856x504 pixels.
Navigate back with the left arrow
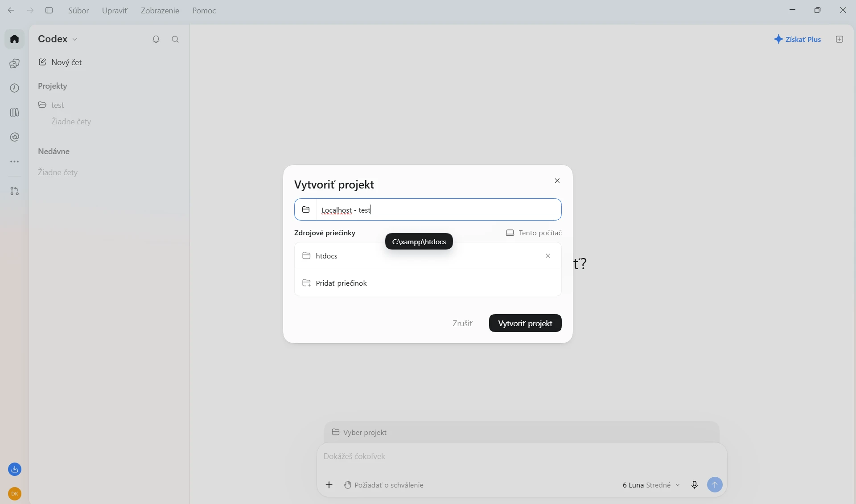click(11, 10)
